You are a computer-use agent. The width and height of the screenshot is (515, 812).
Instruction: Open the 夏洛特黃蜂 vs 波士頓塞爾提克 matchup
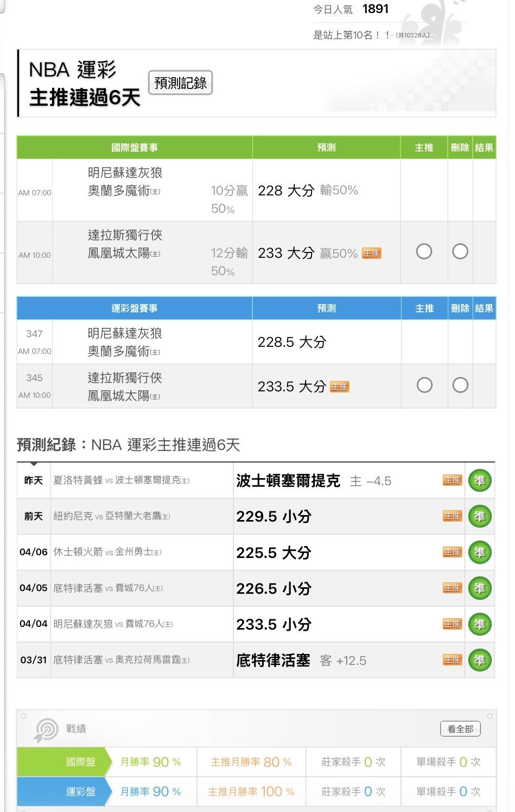click(121, 480)
